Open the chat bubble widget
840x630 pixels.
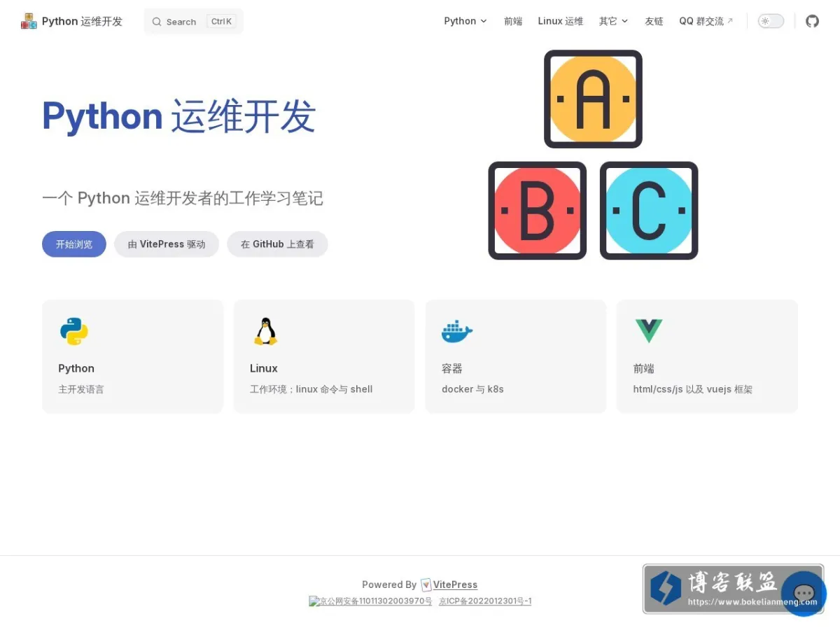click(x=804, y=594)
